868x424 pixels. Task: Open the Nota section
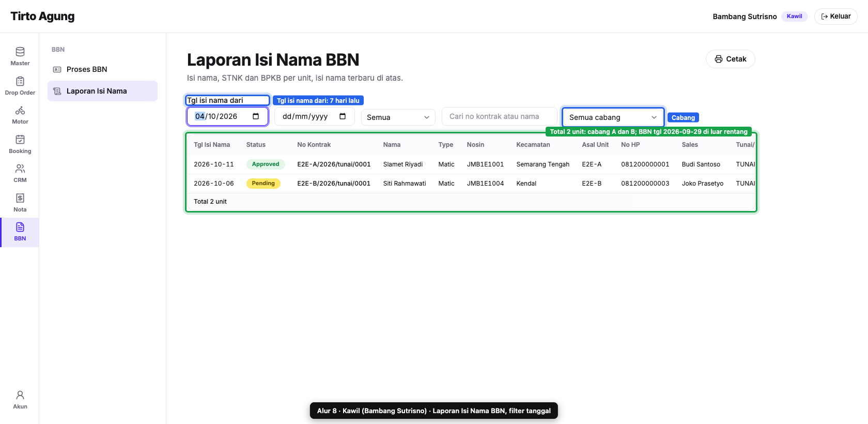tap(20, 203)
